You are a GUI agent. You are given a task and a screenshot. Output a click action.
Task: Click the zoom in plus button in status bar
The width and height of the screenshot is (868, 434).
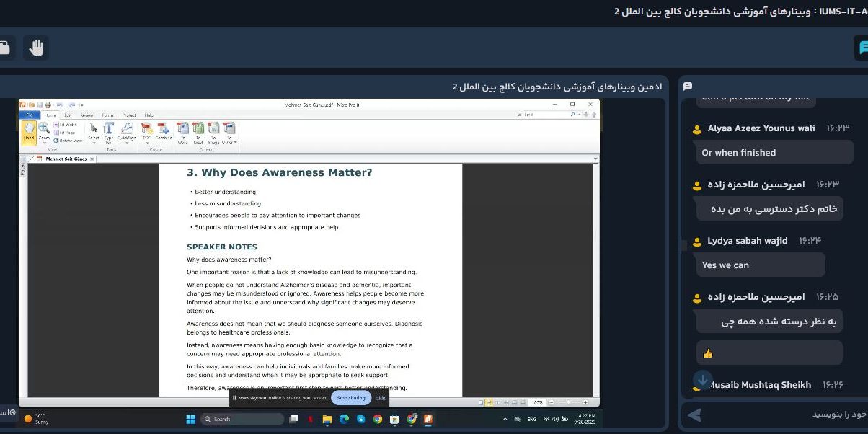click(x=585, y=402)
